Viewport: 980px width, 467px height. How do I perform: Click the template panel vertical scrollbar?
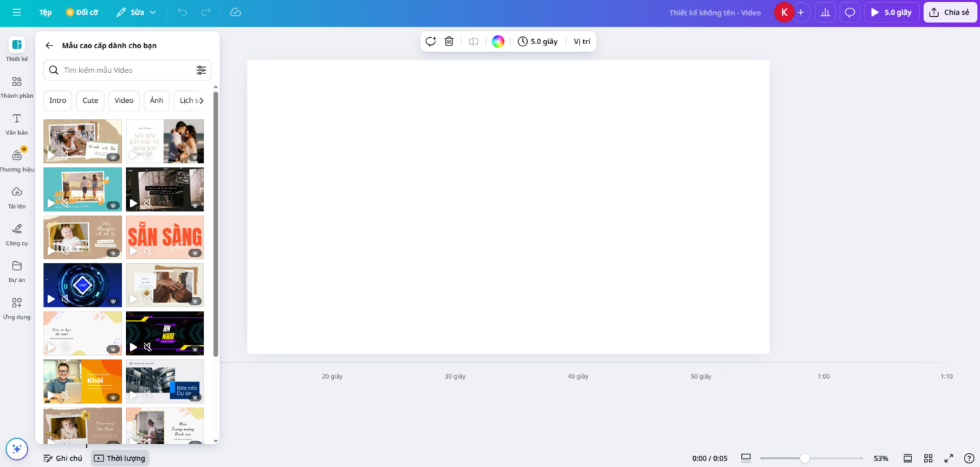tap(216, 224)
